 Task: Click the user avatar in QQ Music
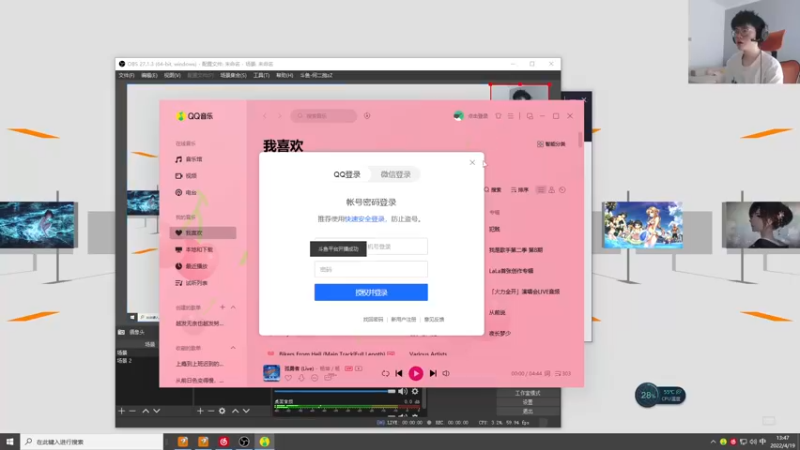point(458,116)
